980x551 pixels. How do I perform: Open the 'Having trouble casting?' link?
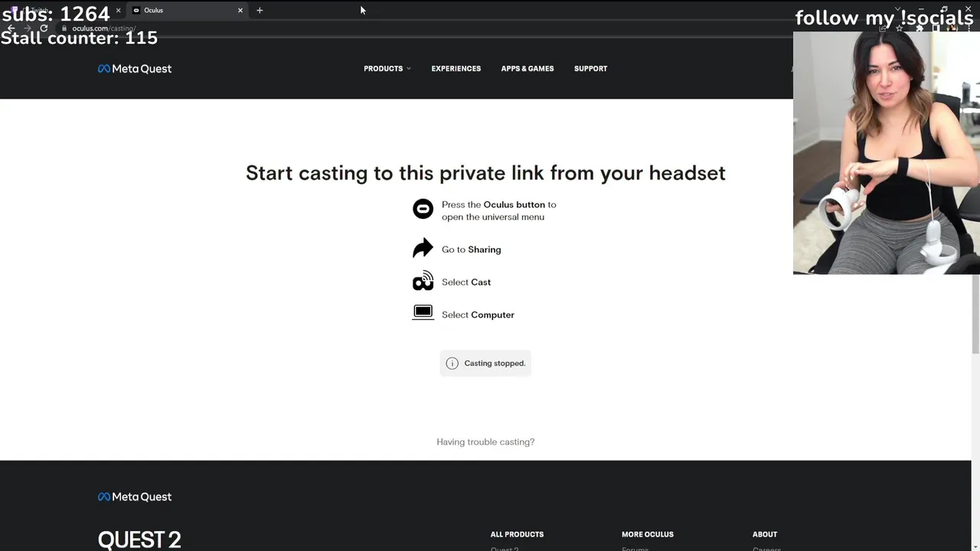[x=485, y=442]
